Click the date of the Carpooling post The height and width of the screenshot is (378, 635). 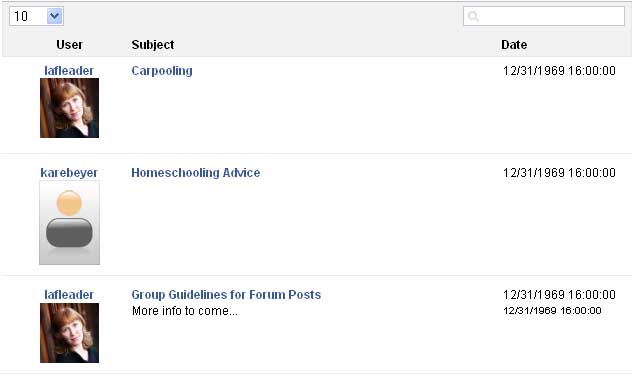tap(559, 70)
